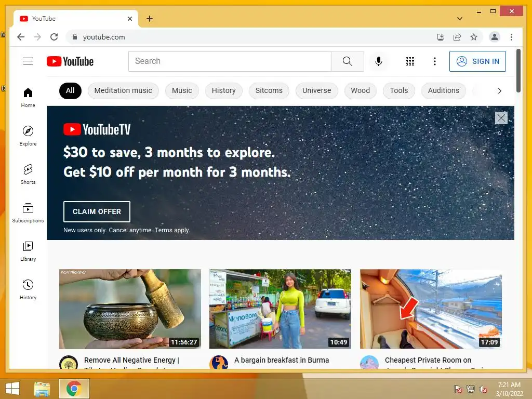Select Meditation music chip
532x399 pixels.
[x=123, y=90]
